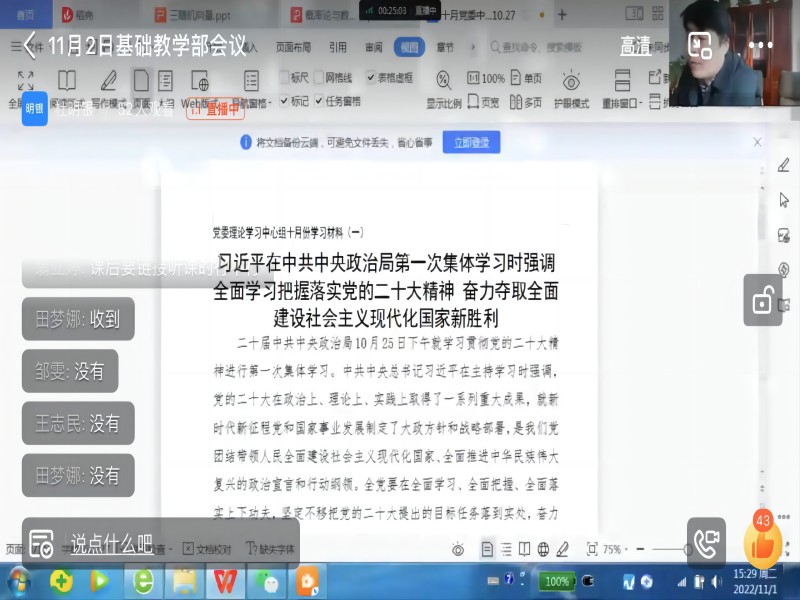Click 缺失字体 in the status bar
The image size is (800, 600).
tap(270, 549)
